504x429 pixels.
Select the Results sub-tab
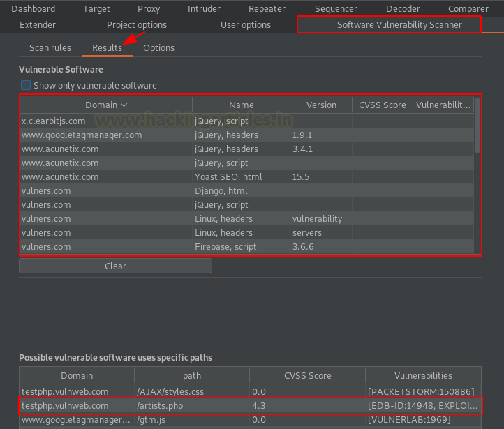[x=107, y=48]
